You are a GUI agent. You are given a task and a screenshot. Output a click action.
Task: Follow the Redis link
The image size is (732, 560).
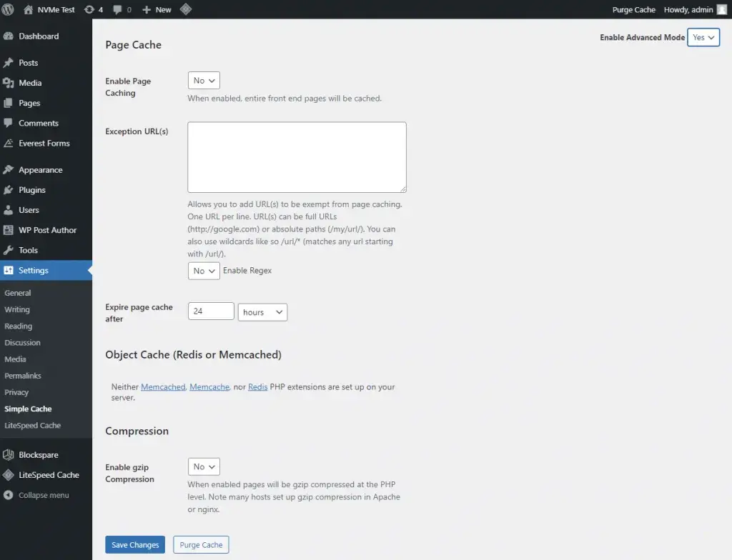click(x=257, y=387)
